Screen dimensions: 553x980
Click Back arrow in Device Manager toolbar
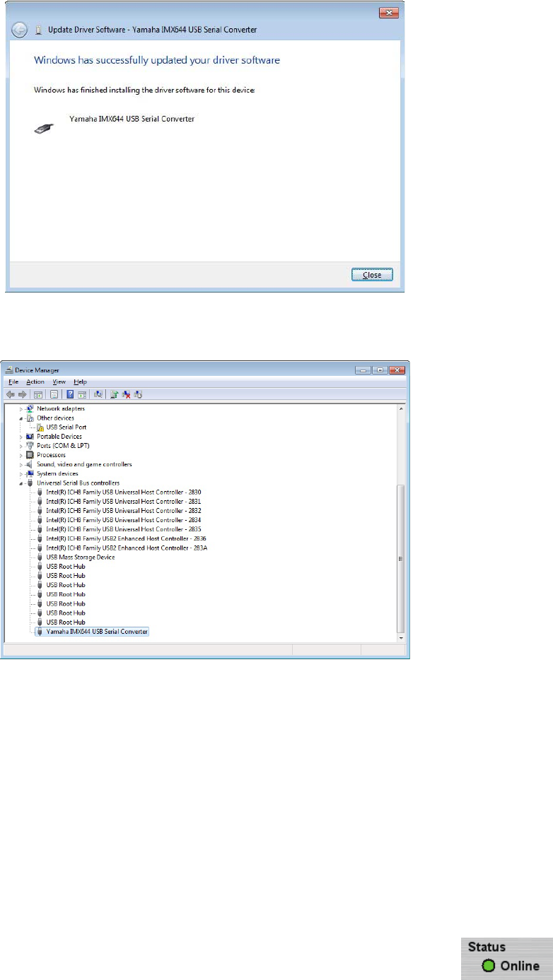pos(11,394)
